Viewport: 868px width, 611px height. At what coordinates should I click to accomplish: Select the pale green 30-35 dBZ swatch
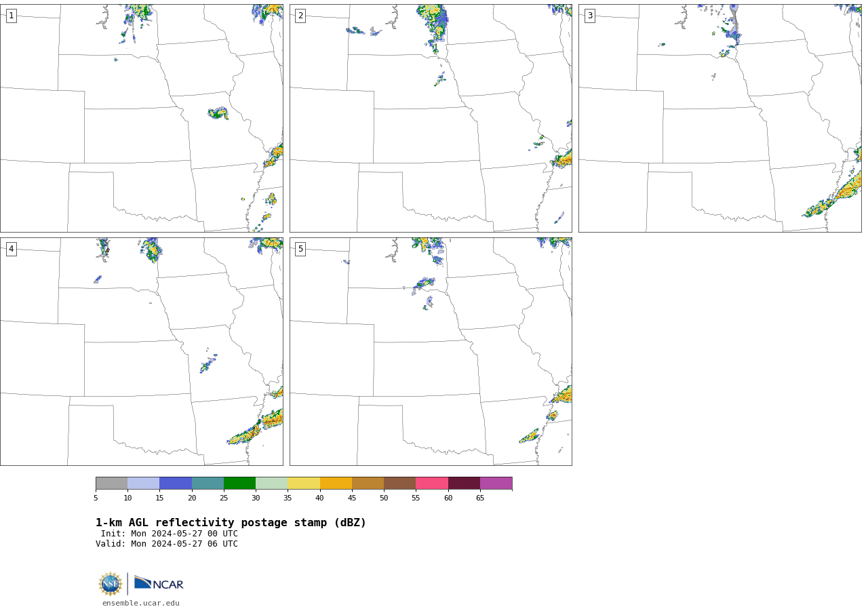pyautogui.click(x=272, y=484)
